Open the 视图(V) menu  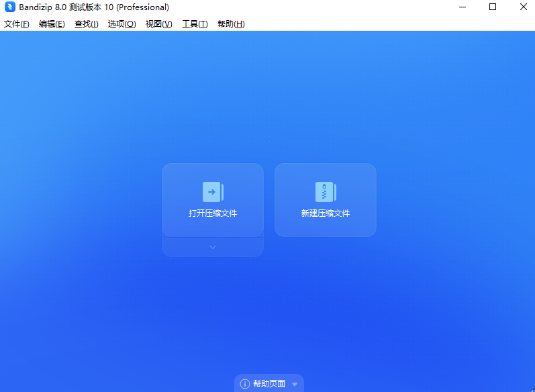[x=158, y=24]
